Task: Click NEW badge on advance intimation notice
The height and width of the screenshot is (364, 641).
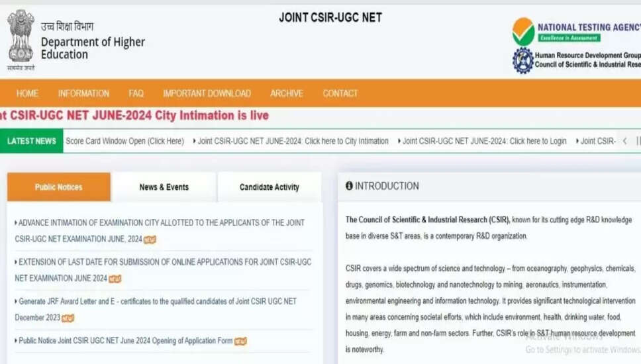Action: [150, 240]
